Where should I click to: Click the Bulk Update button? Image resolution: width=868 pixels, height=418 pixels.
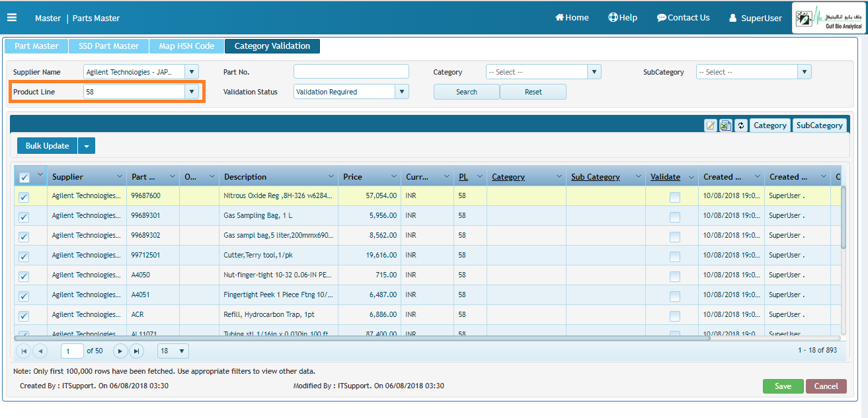click(48, 146)
